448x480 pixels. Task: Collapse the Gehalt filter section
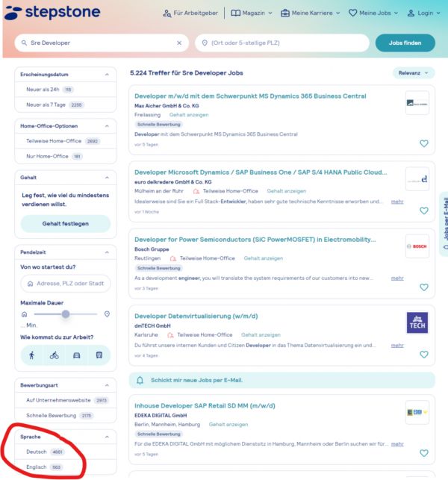click(x=107, y=178)
